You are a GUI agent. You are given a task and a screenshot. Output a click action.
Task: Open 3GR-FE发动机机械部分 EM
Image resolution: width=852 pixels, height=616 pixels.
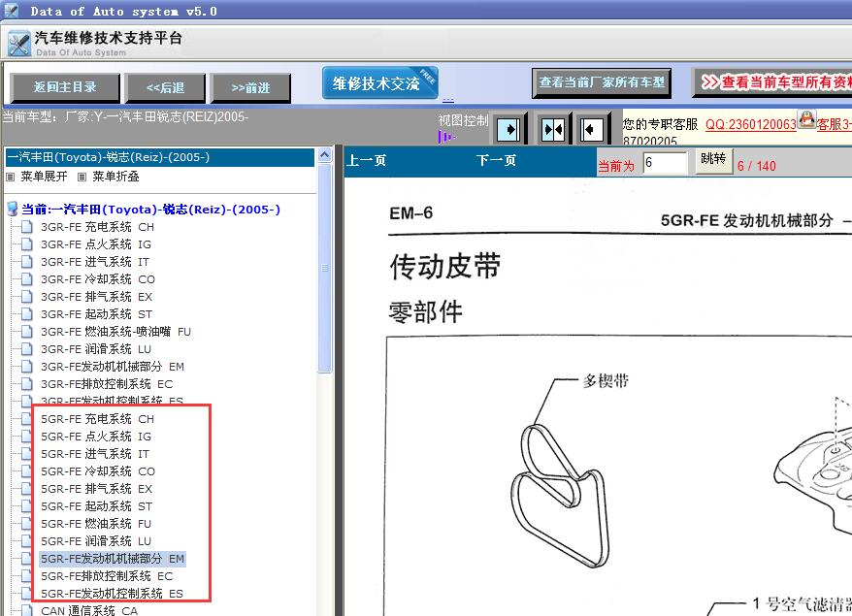[x=113, y=367]
